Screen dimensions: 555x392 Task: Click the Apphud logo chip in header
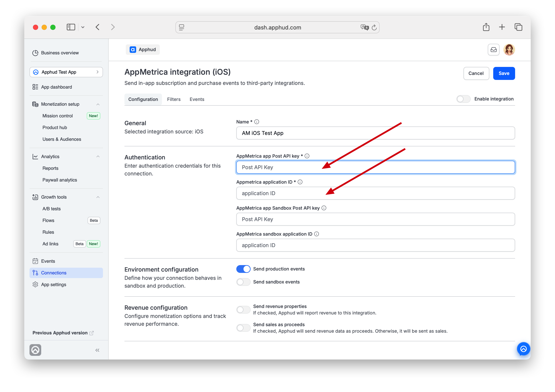coord(143,50)
